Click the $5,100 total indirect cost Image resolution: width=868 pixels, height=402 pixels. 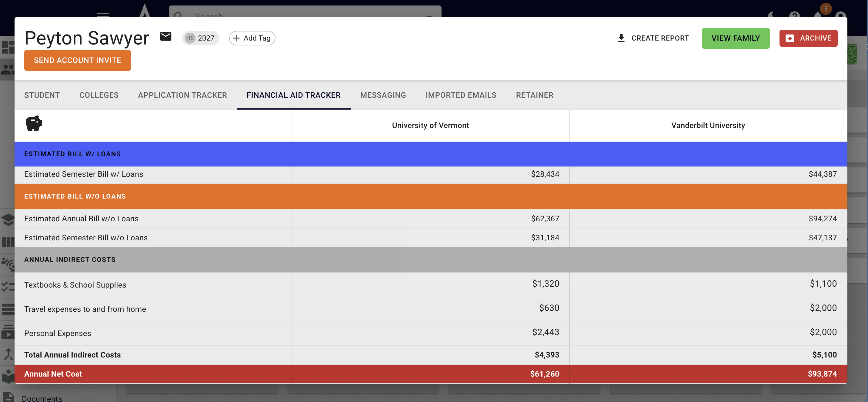pyautogui.click(x=825, y=355)
